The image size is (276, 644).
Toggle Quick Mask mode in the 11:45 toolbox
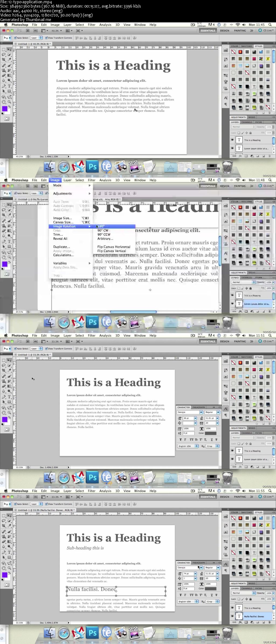pos(7,119)
